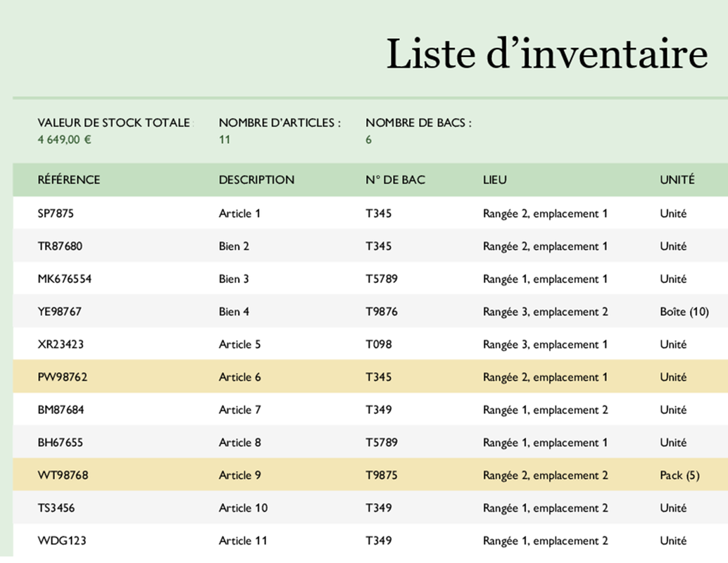Viewport: 728px width, 563px height.
Task: Click description cell 'Bien 2'
Action: tap(234, 246)
